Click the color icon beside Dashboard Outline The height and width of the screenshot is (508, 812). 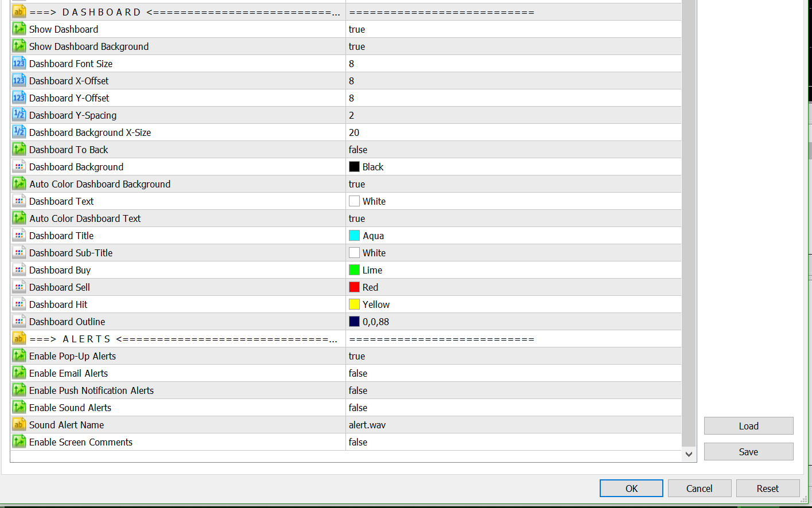pos(19,321)
